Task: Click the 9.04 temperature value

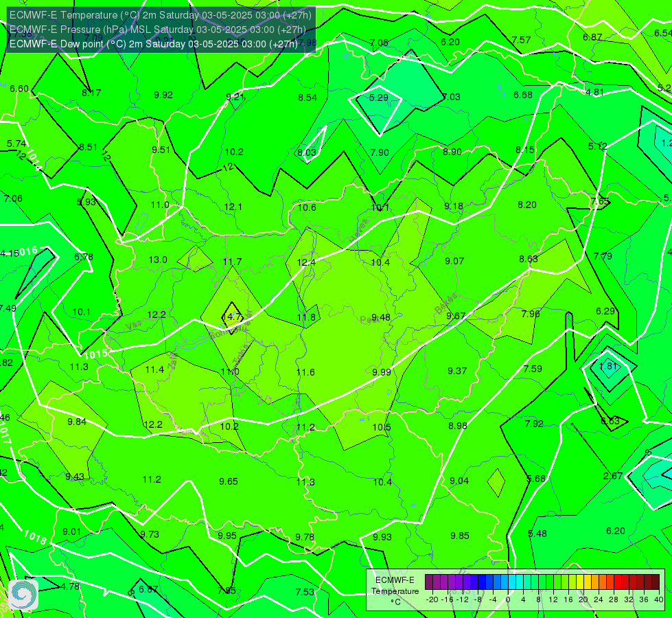Action: (459, 481)
